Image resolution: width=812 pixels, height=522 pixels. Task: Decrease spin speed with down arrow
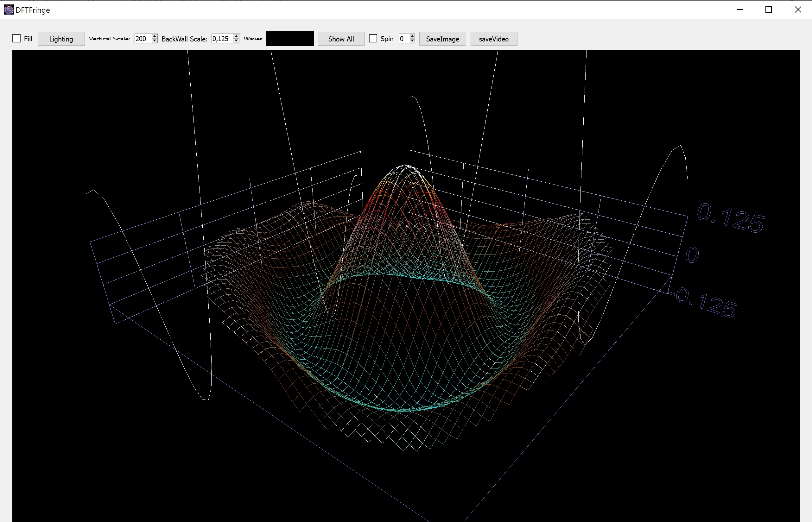coord(412,41)
